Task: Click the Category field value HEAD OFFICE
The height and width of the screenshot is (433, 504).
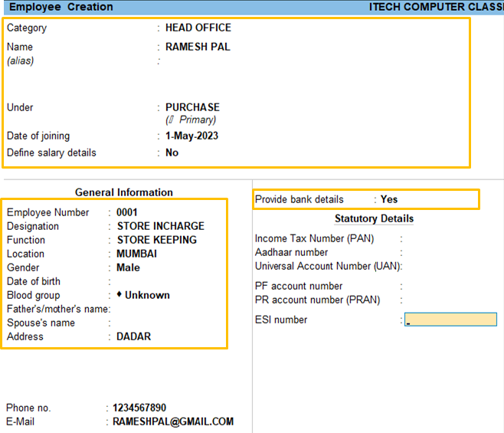Action: coord(198,28)
